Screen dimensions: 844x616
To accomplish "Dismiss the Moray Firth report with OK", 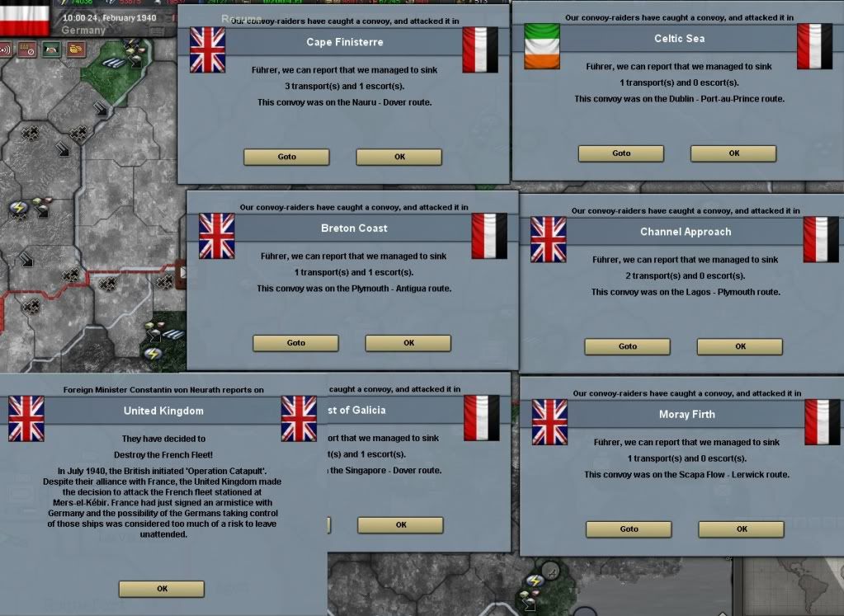I will coord(741,529).
